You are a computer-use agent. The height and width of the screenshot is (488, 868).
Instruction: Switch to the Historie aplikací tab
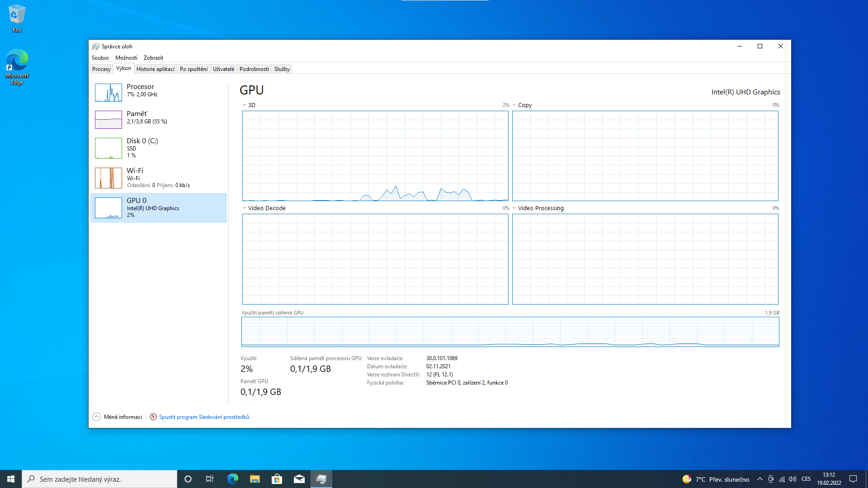156,69
